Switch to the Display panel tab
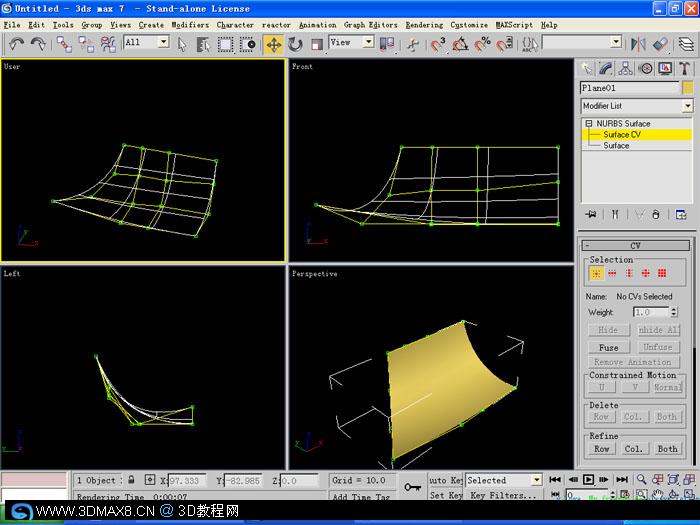Viewport: 700px width, 525px height. click(665, 68)
